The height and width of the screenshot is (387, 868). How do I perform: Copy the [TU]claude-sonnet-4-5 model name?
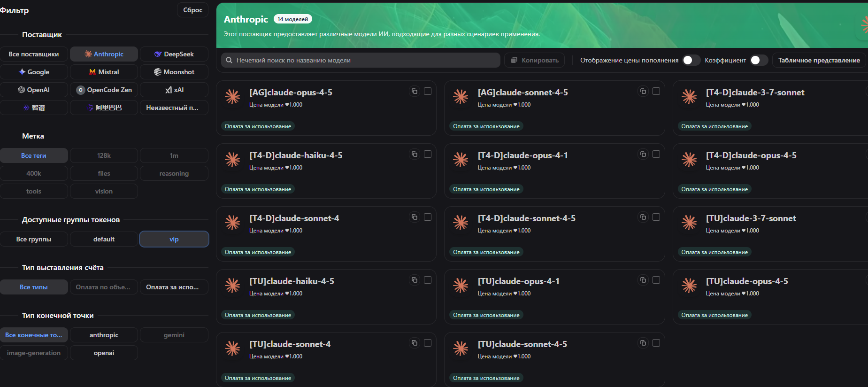pyautogui.click(x=643, y=343)
